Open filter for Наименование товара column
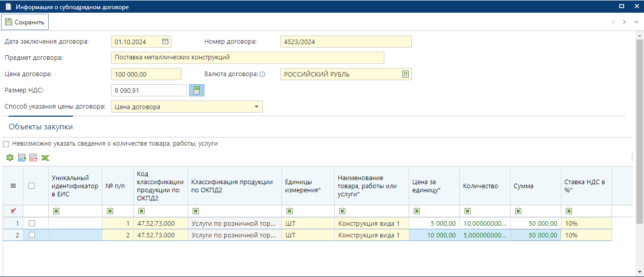 [x=342, y=211]
